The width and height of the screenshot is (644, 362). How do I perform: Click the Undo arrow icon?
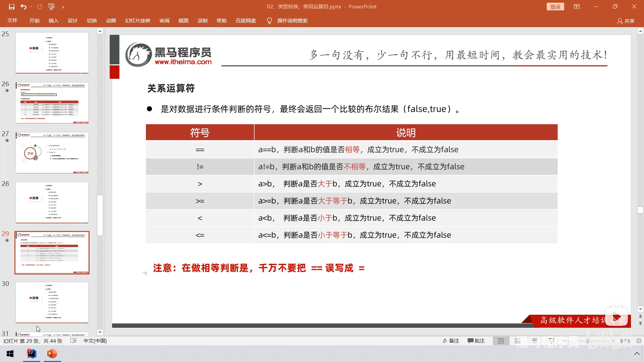23,6
